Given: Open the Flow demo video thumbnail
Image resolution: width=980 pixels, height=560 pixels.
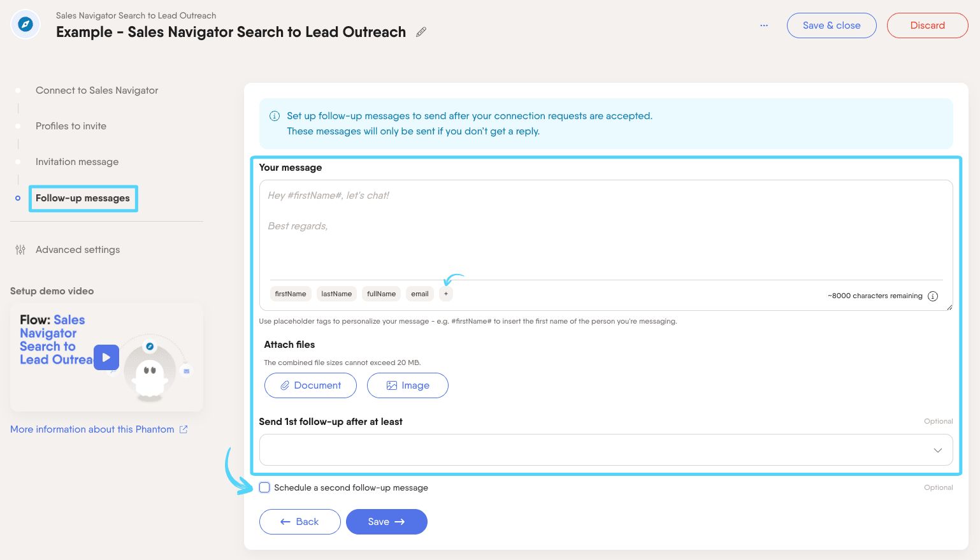Looking at the screenshot, I should [106, 357].
